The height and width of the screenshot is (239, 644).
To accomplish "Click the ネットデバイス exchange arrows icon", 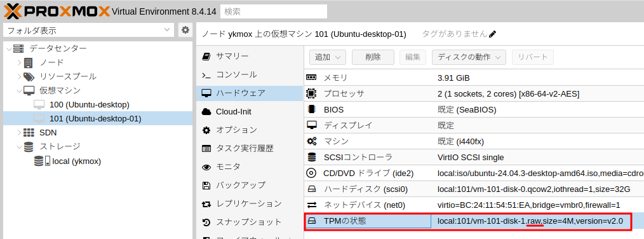I will (x=312, y=205).
